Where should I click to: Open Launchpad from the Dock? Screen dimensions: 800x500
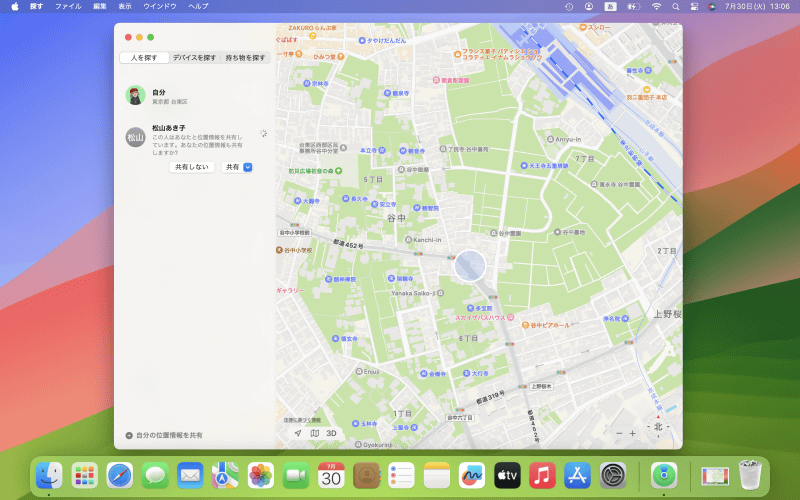85,476
